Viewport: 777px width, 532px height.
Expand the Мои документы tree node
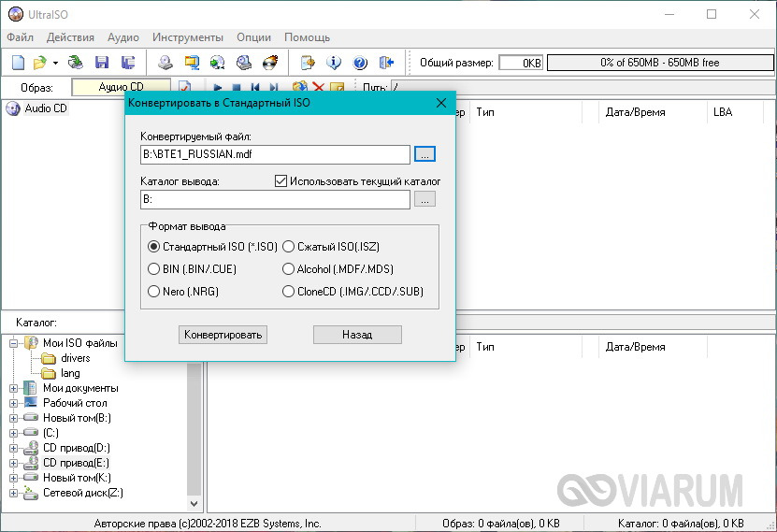pyautogui.click(x=14, y=388)
